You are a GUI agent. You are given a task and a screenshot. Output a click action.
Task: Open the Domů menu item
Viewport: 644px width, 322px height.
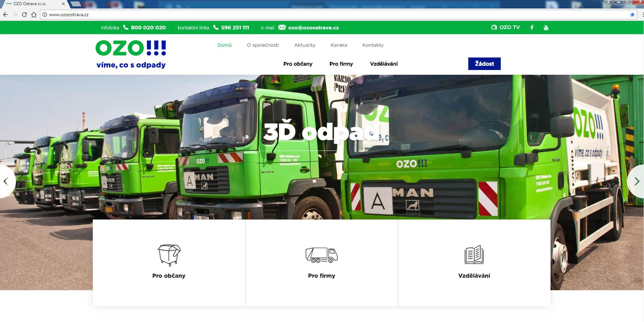(x=224, y=45)
